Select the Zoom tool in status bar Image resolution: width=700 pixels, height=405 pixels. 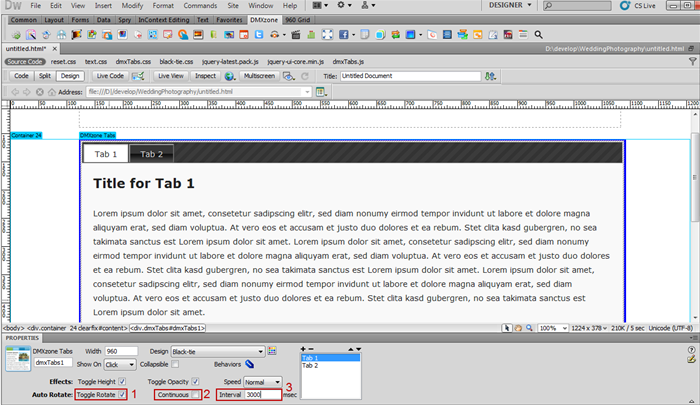[x=530, y=328]
